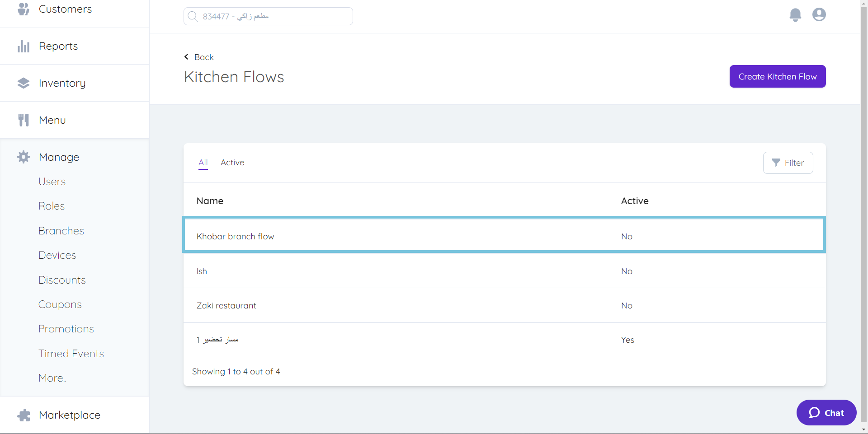The height and width of the screenshot is (434, 868).
Task: Switch to the Active tab
Action: (x=232, y=163)
